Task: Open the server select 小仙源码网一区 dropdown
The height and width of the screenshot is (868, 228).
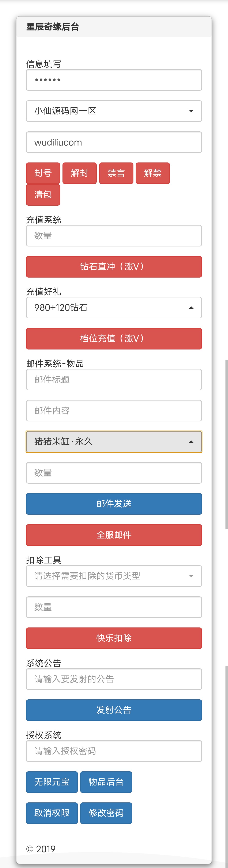Action: [114, 111]
